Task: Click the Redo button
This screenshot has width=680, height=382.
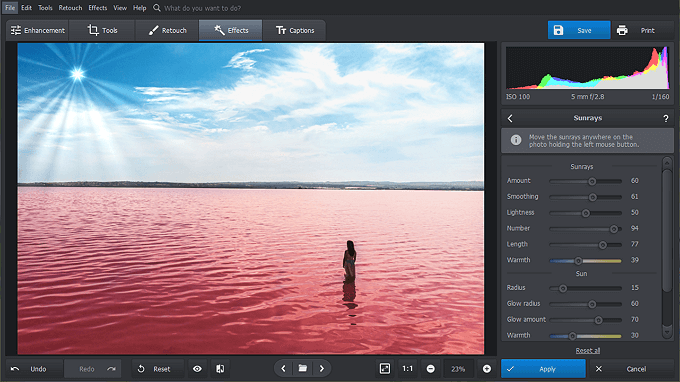Action: click(93, 369)
